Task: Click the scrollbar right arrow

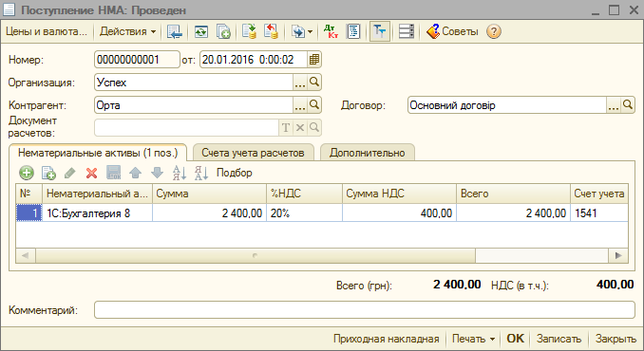Action: 618,256
